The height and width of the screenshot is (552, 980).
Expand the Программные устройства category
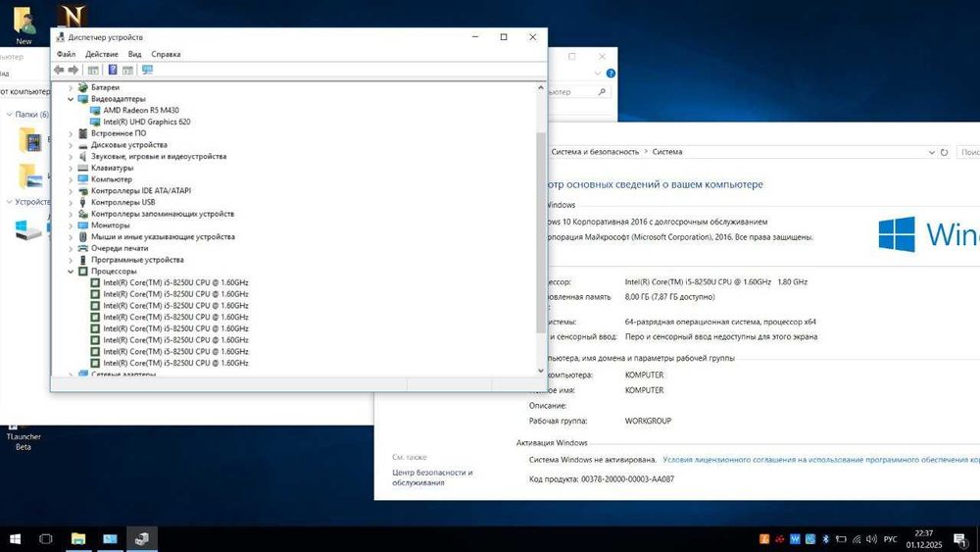(x=71, y=260)
